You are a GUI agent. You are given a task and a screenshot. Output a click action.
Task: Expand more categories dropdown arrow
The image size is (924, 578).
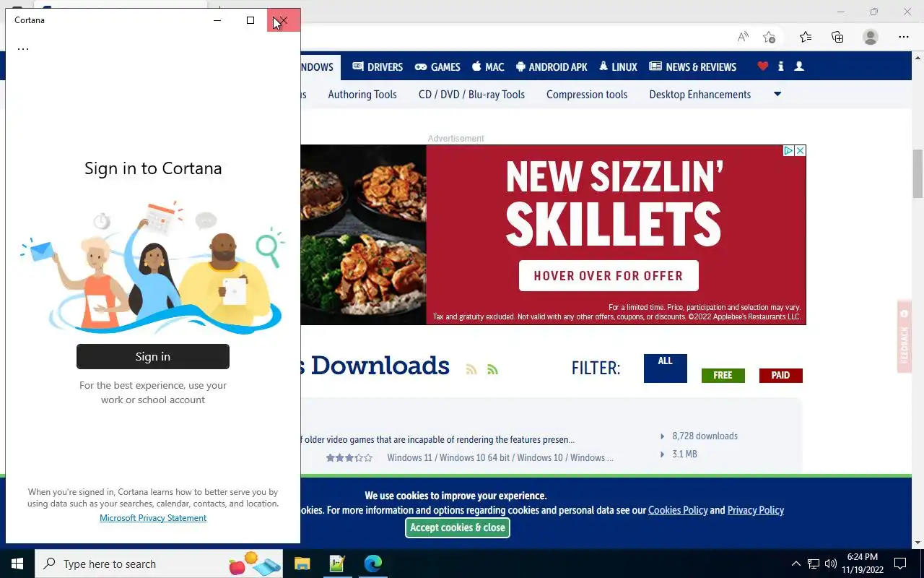coord(777,94)
